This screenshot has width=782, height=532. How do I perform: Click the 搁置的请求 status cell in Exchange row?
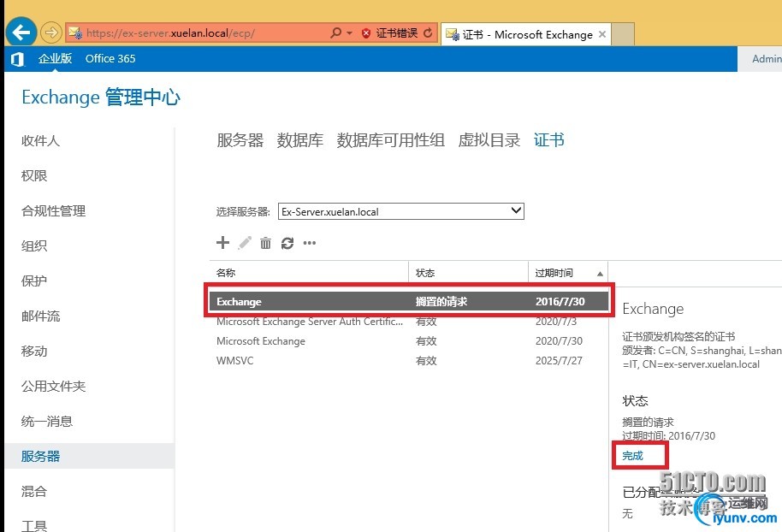(441, 302)
